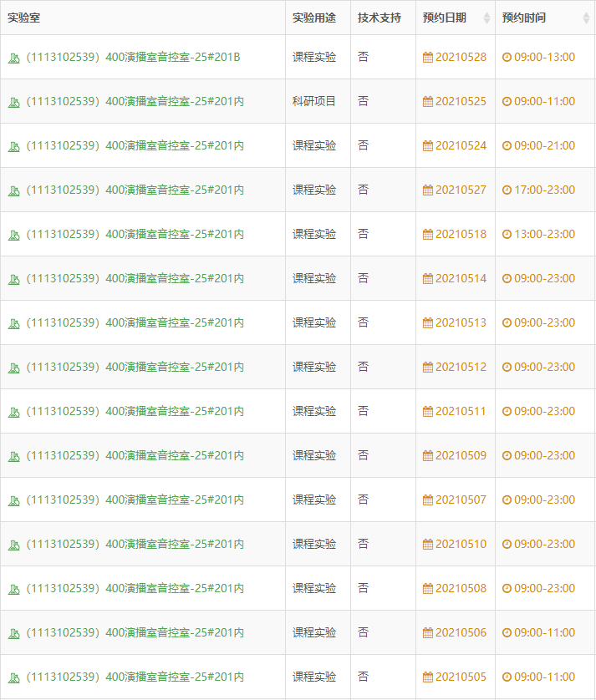The width and height of the screenshot is (596, 700).
Task: Select the date 20210513
Action: click(x=461, y=322)
